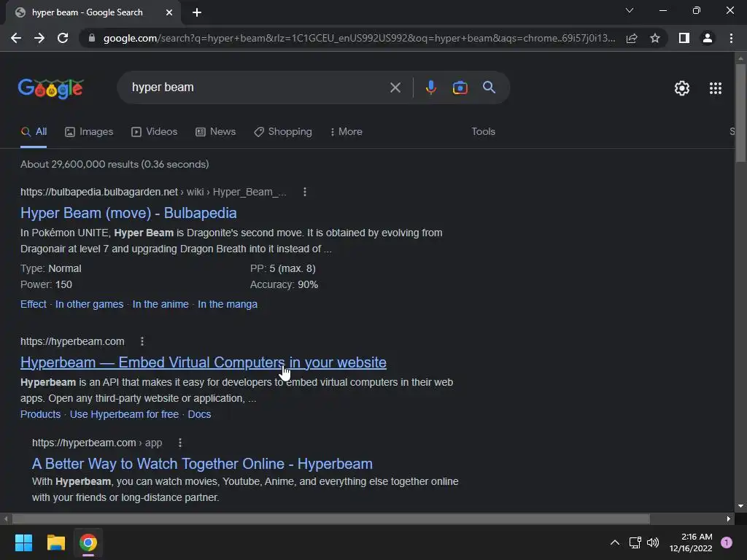Open File Explorer from the taskbar
This screenshot has width=747, height=560.
55,542
